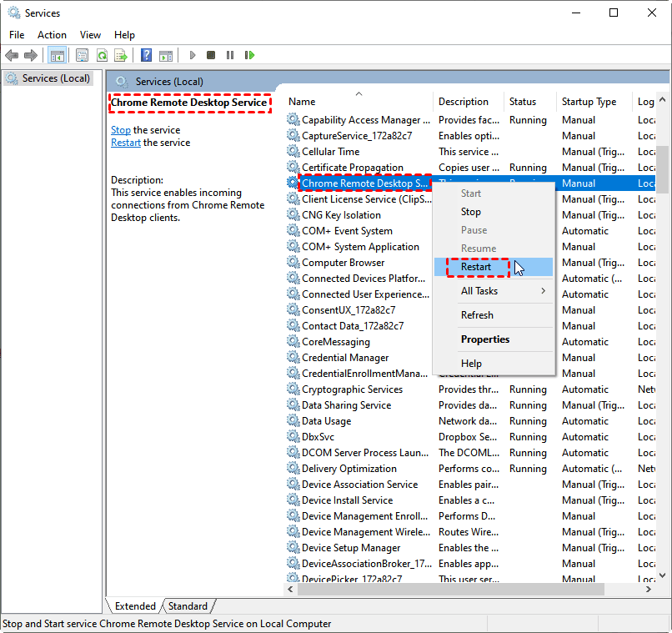Viewport: 672px width, 633px height.
Task: Click the Refresh icon in the toolbar
Action: 102,55
